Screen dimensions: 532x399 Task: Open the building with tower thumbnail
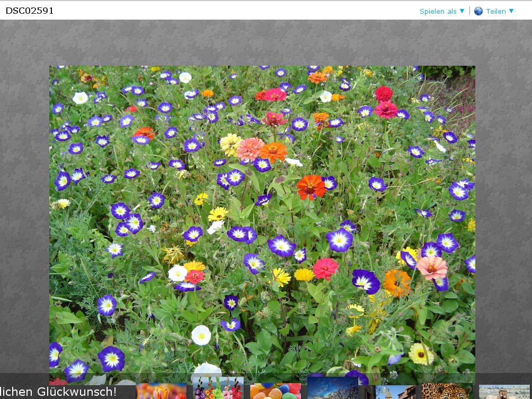tap(395, 392)
